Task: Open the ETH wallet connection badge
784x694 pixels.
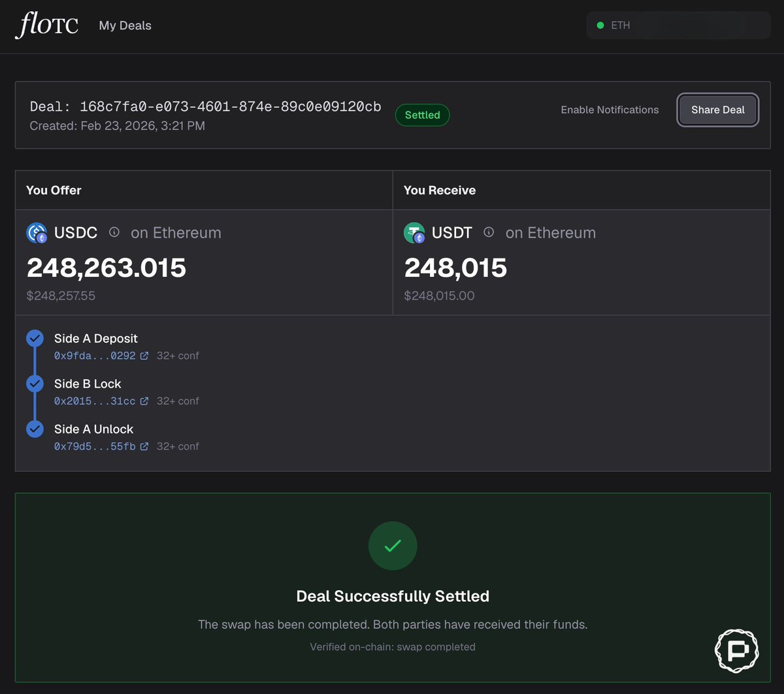Action: click(678, 25)
